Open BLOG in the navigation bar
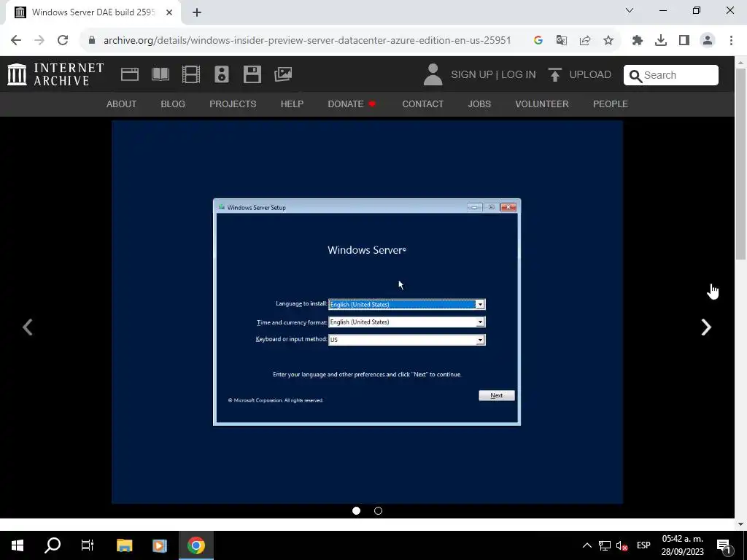Image resolution: width=747 pixels, height=560 pixels. (x=173, y=104)
